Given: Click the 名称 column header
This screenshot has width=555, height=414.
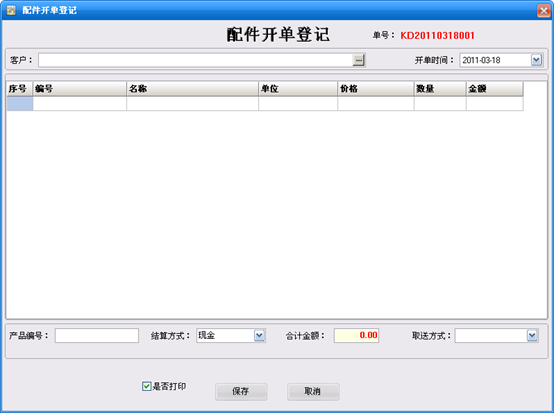Looking at the screenshot, I should tap(193, 89).
